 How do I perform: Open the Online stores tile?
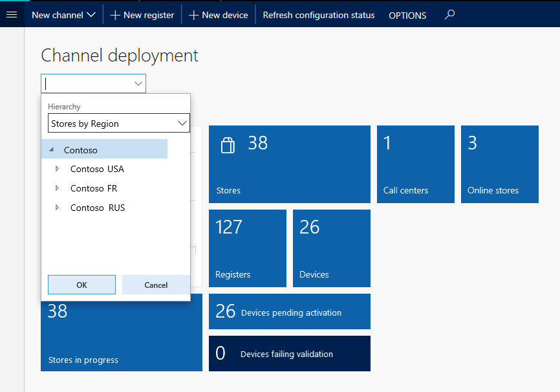(500, 164)
